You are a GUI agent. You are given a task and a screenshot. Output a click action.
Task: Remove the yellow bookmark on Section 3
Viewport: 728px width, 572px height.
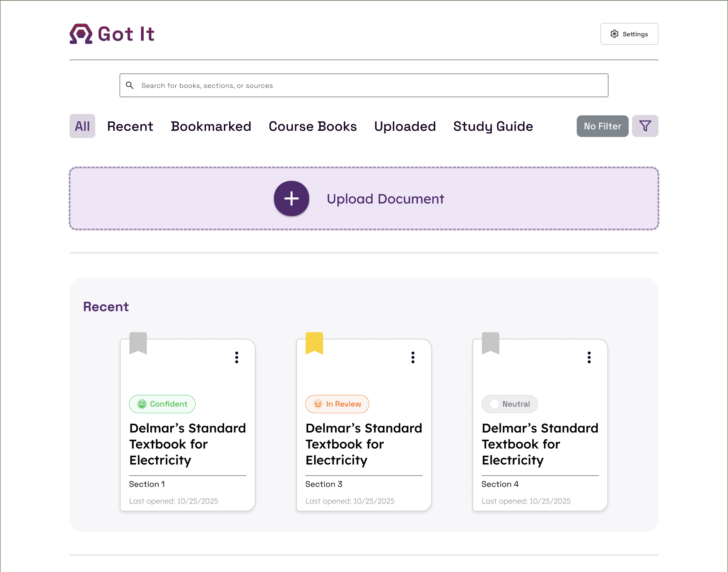314,343
